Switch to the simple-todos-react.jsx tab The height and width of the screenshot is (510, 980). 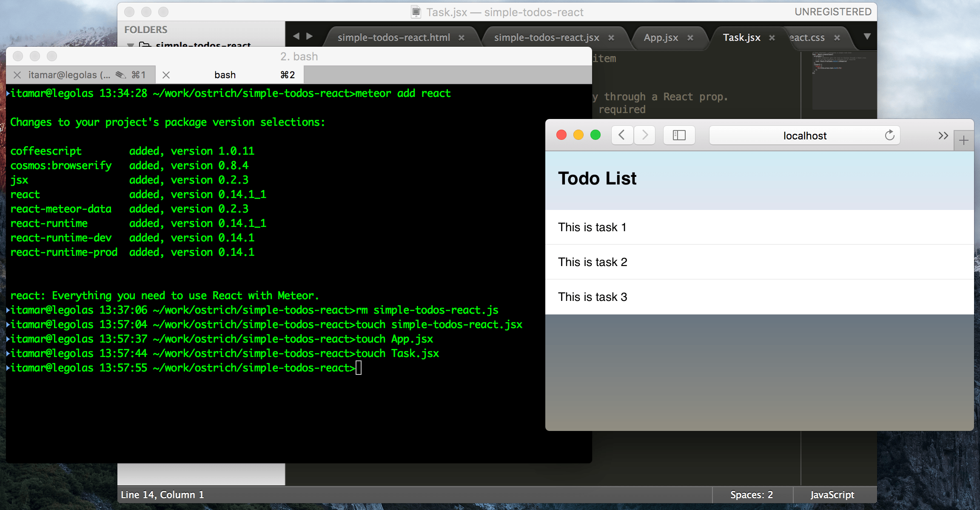click(x=546, y=38)
